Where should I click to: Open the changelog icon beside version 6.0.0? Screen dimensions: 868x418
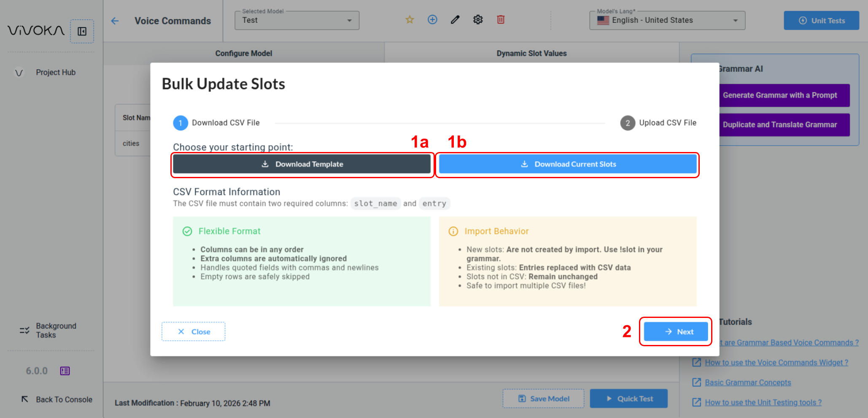[x=65, y=371]
